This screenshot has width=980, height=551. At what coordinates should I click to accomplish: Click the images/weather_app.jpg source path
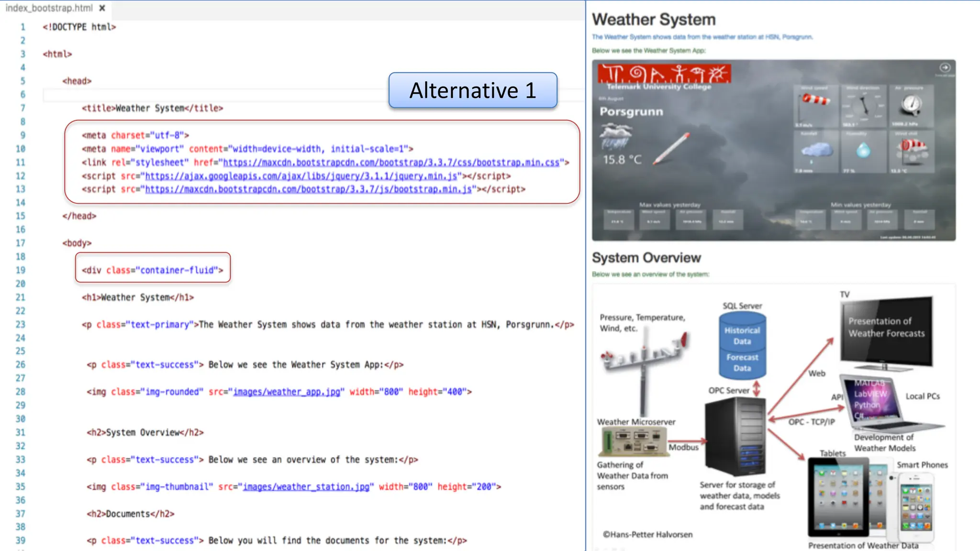pyautogui.click(x=286, y=392)
